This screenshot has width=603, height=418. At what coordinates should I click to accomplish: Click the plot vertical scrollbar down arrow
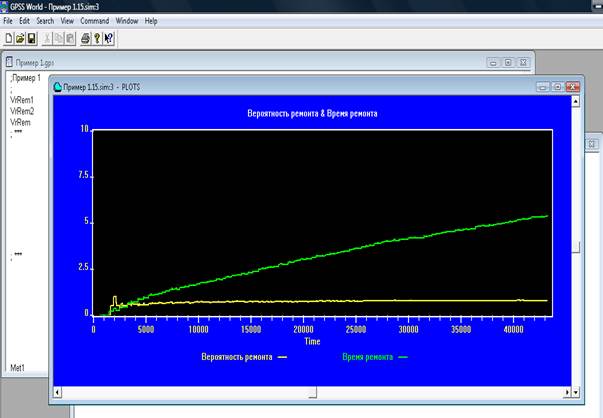[576, 393]
